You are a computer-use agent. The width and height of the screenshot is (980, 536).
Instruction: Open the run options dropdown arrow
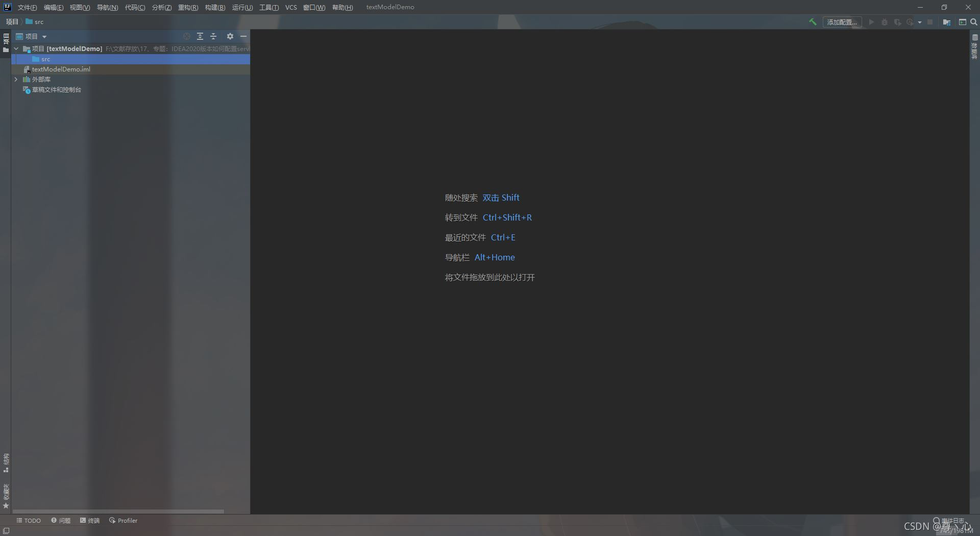pos(920,22)
